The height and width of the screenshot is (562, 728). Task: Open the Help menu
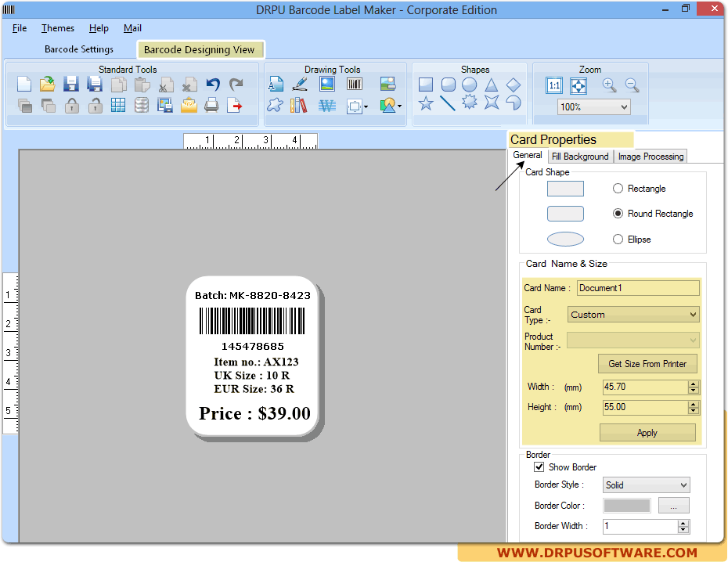click(x=99, y=28)
